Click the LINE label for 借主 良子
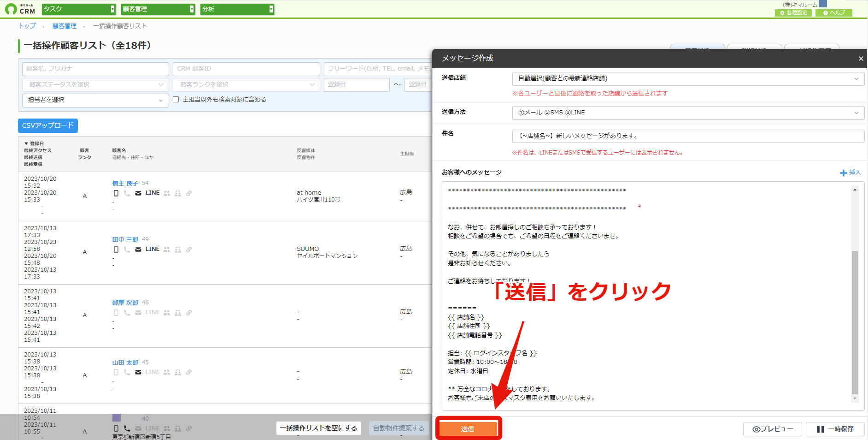This screenshot has width=868, height=440. pyautogui.click(x=152, y=193)
